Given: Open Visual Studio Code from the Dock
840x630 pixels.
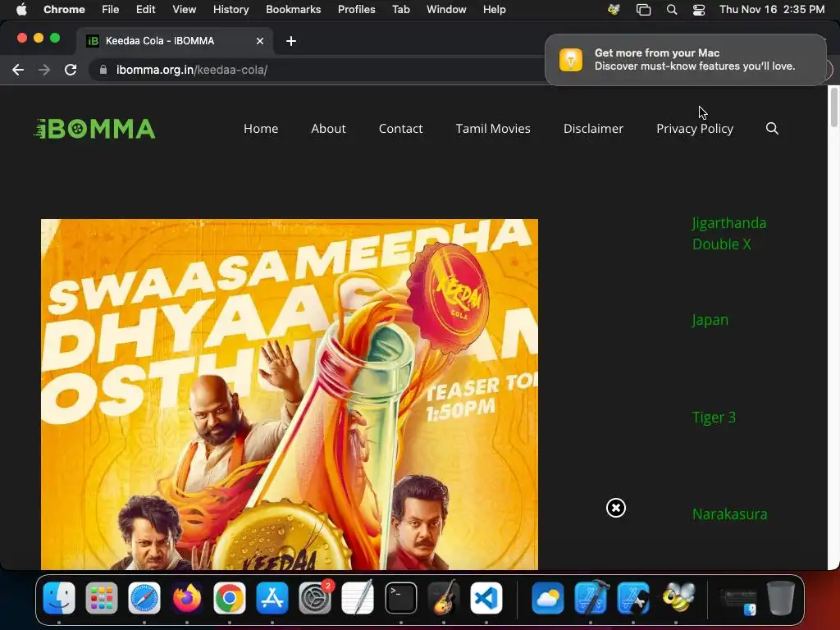Looking at the screenshot, I should [x=486, y=598].
